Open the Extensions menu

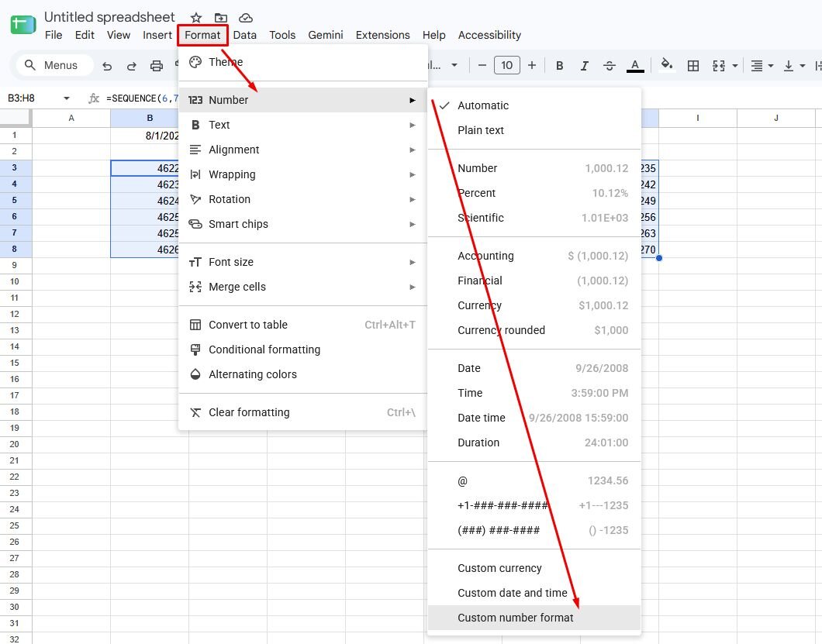(x=382, y=35)
